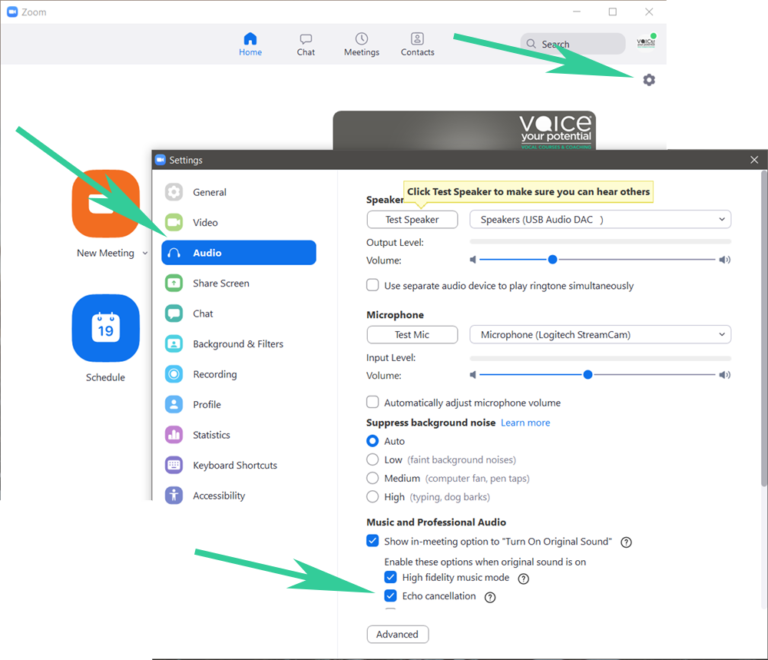Close the Settings dialog
The height and width of the screenshot is (660, 768).
click(x=754, y=160)
